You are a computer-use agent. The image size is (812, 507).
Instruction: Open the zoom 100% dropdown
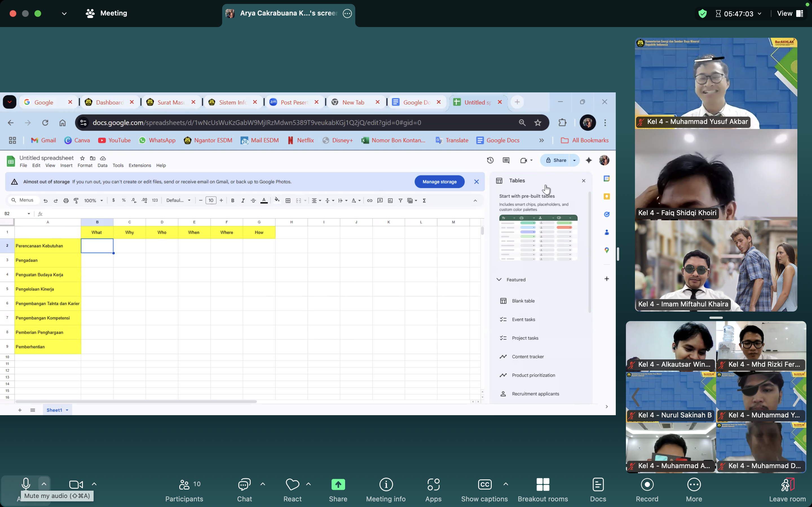93,200
